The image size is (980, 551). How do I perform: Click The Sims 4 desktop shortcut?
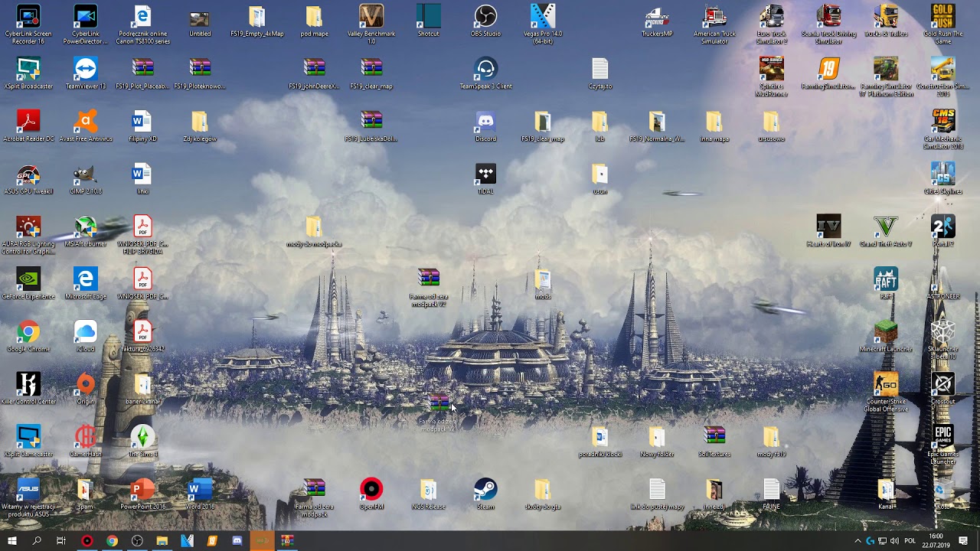[142, 442]
